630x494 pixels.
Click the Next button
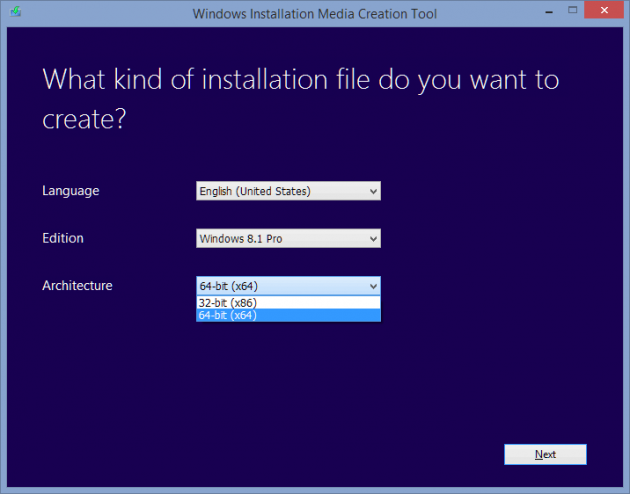[x=545, y=454]
